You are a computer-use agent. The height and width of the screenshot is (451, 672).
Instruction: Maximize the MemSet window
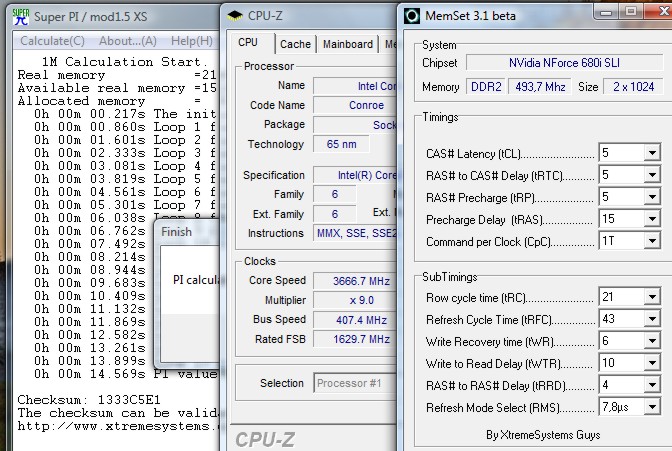pos(630,12)
